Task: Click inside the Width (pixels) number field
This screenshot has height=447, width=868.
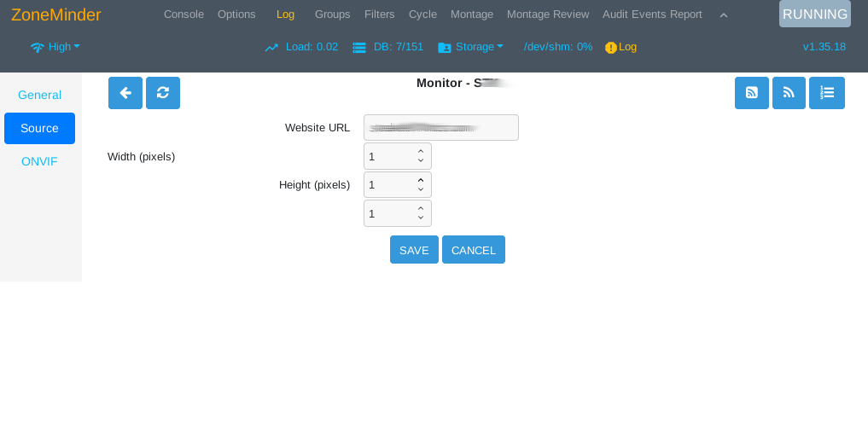Action: point(398,157)
